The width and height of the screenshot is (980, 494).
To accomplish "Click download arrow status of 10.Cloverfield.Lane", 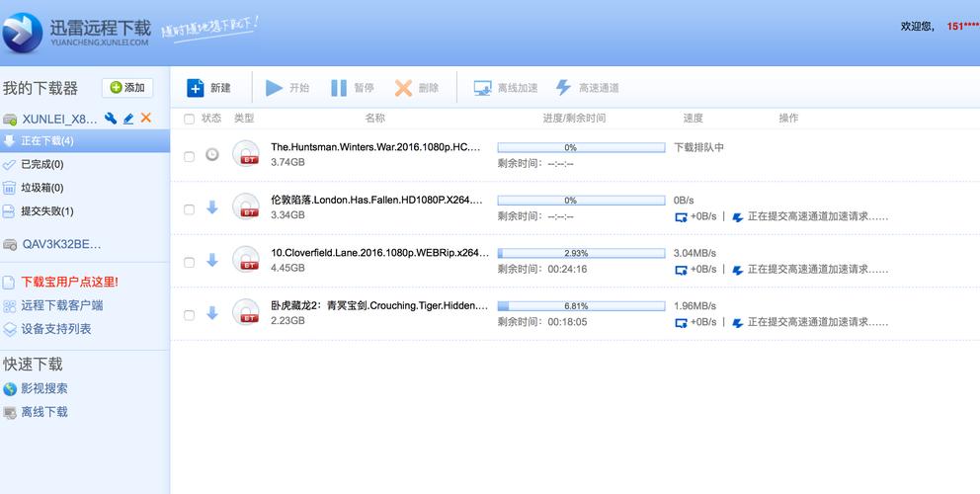I will (x=212, y=260).
